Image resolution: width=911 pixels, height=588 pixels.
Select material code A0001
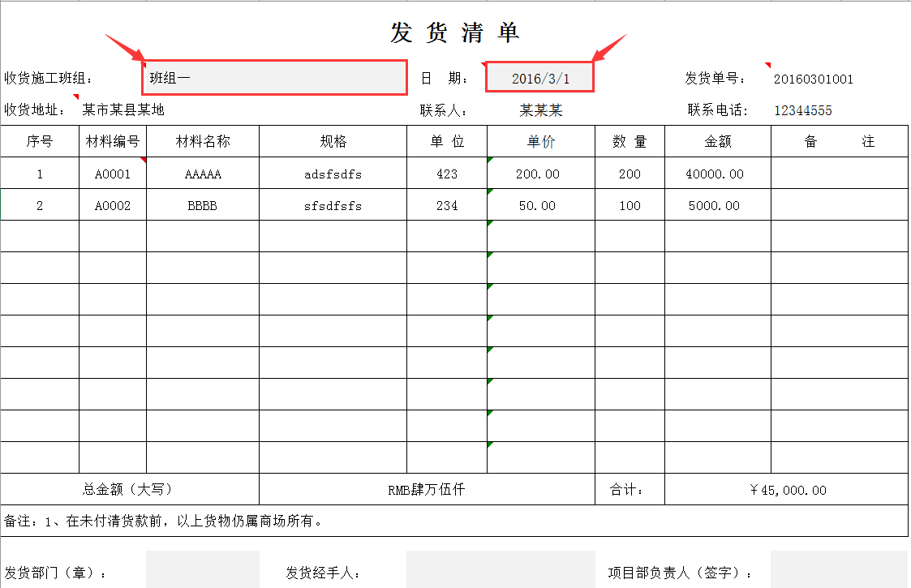coord(113,173)
